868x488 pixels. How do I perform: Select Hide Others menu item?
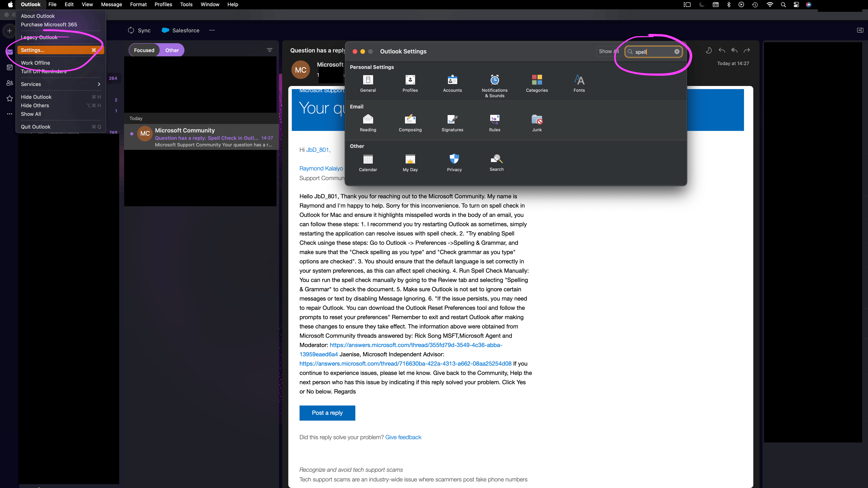(61, 105)
